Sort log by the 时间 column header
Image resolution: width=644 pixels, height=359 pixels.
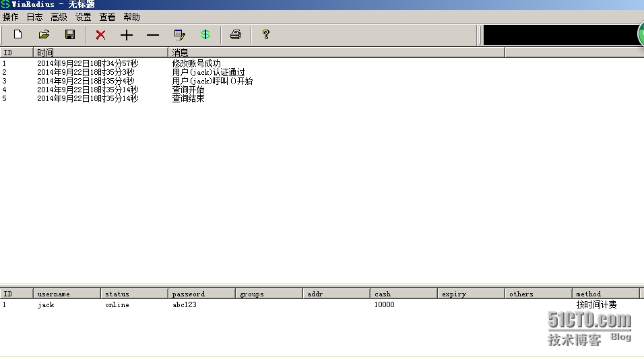click(100, 53)
